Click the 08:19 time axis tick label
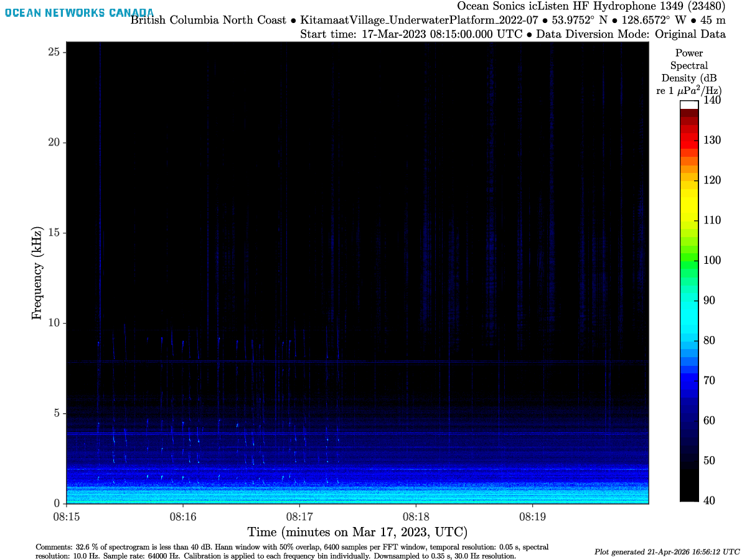 [x=533, y=516]
